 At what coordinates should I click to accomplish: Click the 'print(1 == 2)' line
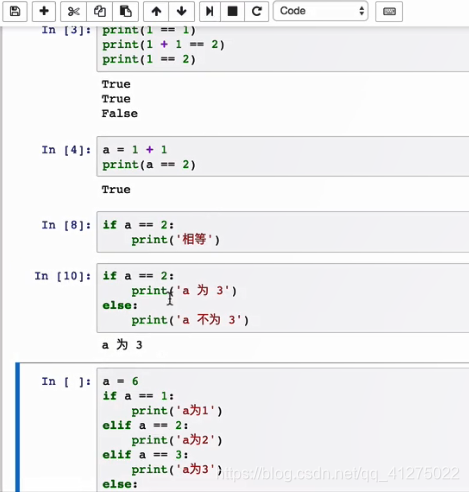(x=149, y=59)
